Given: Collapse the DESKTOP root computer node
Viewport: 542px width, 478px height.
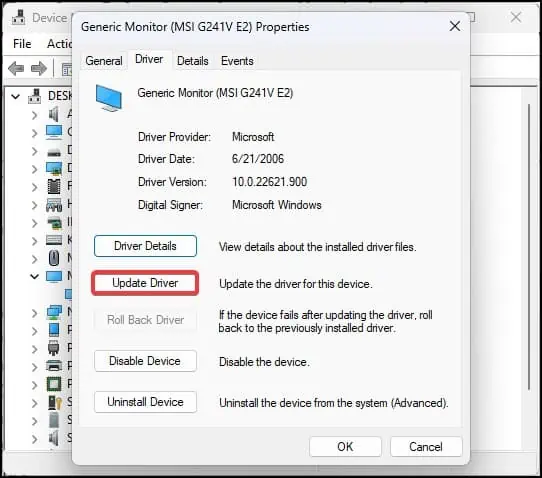Looking at the screenshot, I should [16, 96].
